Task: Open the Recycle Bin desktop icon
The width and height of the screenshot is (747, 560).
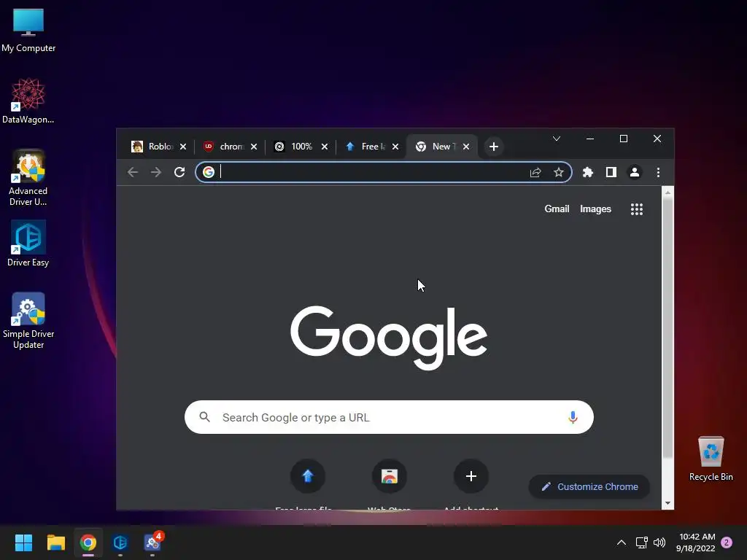Action: [x=711, y=459]
